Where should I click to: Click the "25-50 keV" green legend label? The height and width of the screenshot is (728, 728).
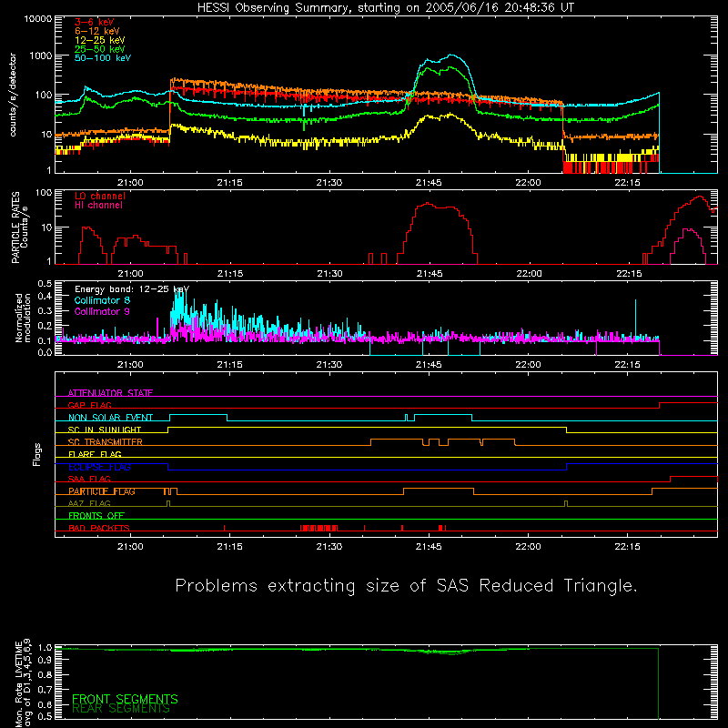pyautogui.click(x=99, y=49)
